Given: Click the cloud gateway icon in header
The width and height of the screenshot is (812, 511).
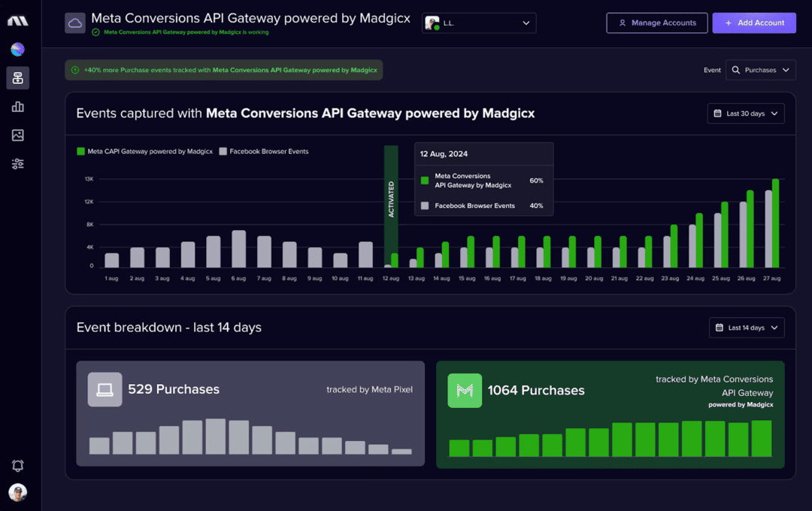Looking at the screenshot, I should coord(75,23).
